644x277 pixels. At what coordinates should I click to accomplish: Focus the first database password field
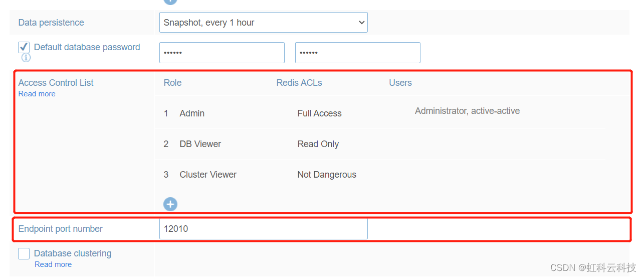coord(222,53)
